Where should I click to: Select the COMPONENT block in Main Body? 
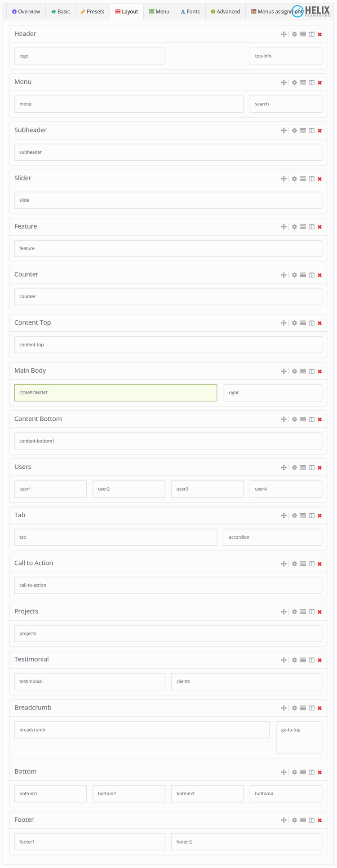(x=115, y=393)
